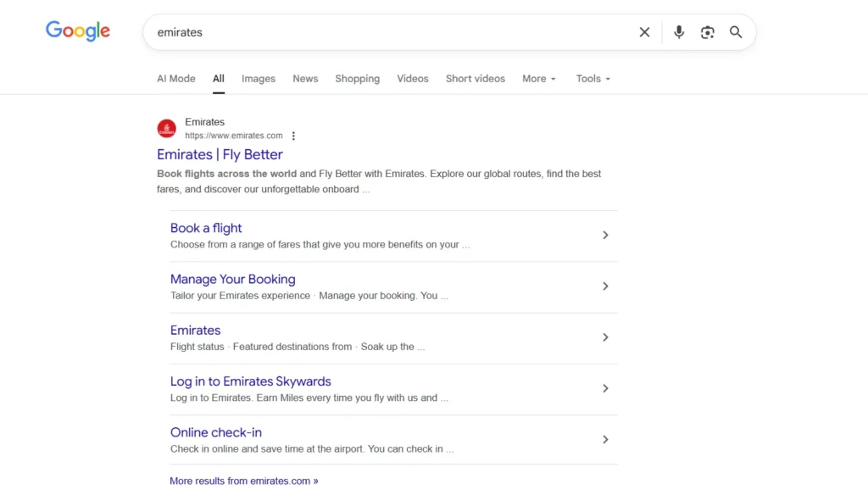Open the More tab dropdown
Image resolution: width=868 pixels, height=495 pixels.
tap(538, 78)
